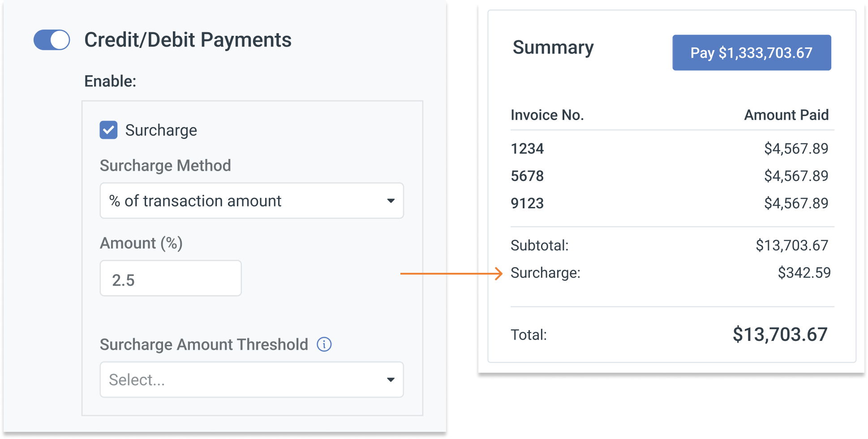Open the Surcharge Method dropdown
Screen dimensions: 868x439
click(x=251, y=201)
